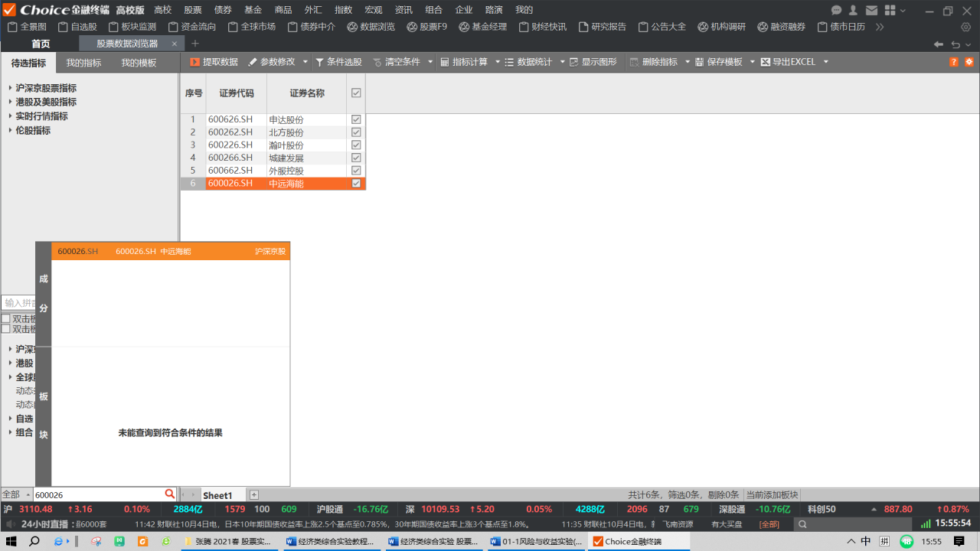Open the window layout grid icon
980x551 pixels.
pos(890,10)
